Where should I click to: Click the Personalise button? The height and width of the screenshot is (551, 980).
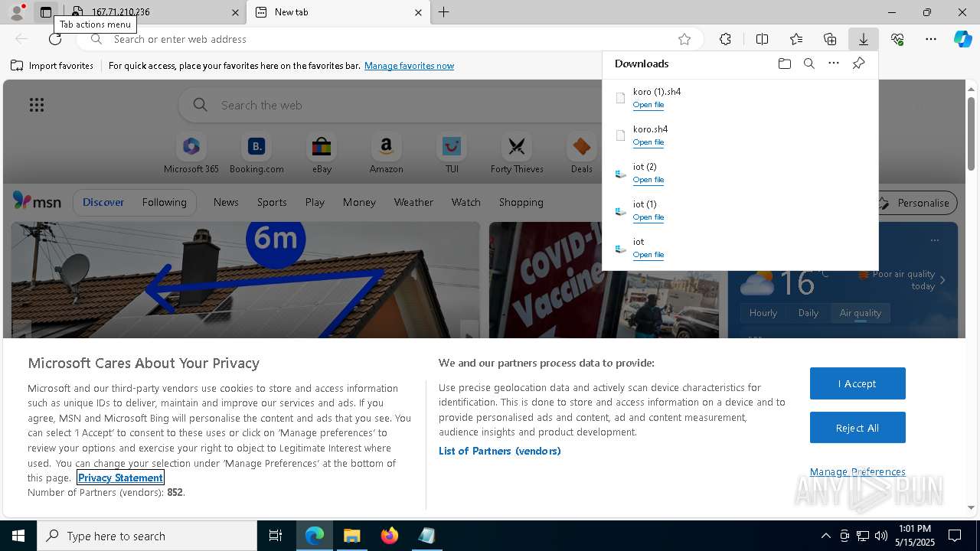coord(915,203)
